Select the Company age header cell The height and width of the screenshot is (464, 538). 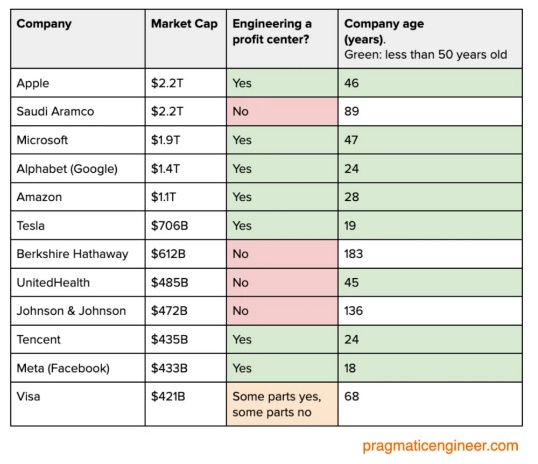coord(430,39)
